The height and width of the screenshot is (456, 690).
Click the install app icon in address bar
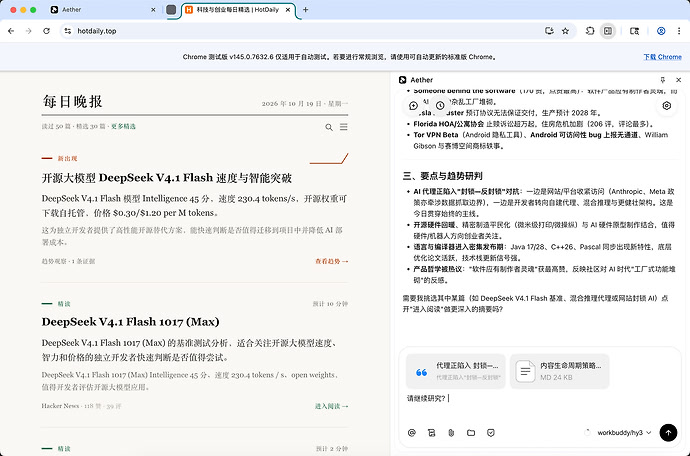pos(549,31)
